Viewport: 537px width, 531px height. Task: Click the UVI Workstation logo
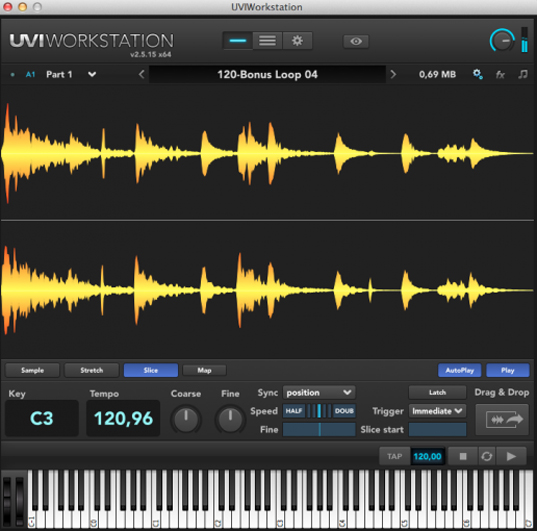[91, 41]
